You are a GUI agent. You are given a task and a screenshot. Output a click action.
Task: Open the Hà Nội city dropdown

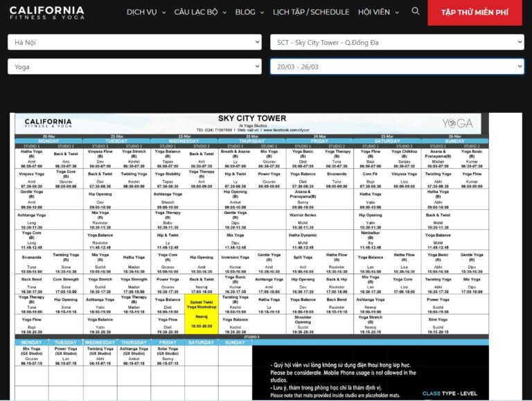pos(134,42)
